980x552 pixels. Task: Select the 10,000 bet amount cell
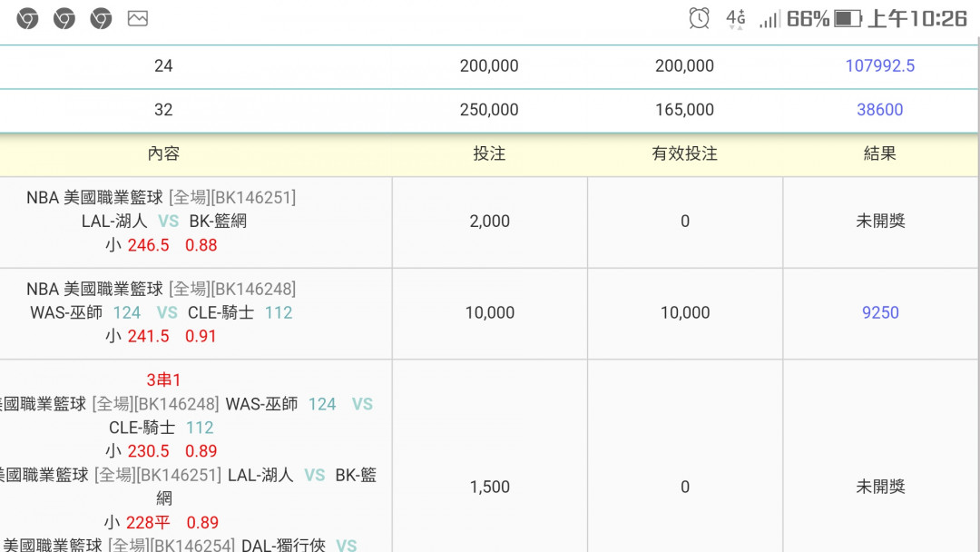click(x=489, y=312)
